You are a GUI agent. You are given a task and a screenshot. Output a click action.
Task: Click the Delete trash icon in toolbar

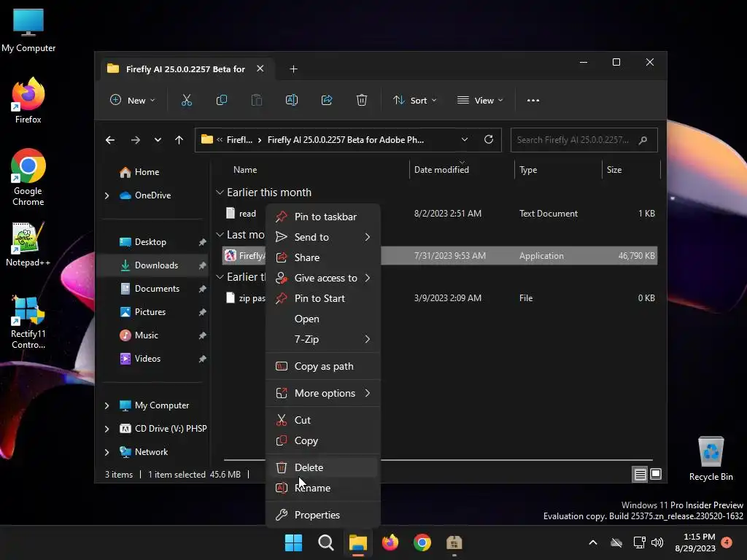362,101
